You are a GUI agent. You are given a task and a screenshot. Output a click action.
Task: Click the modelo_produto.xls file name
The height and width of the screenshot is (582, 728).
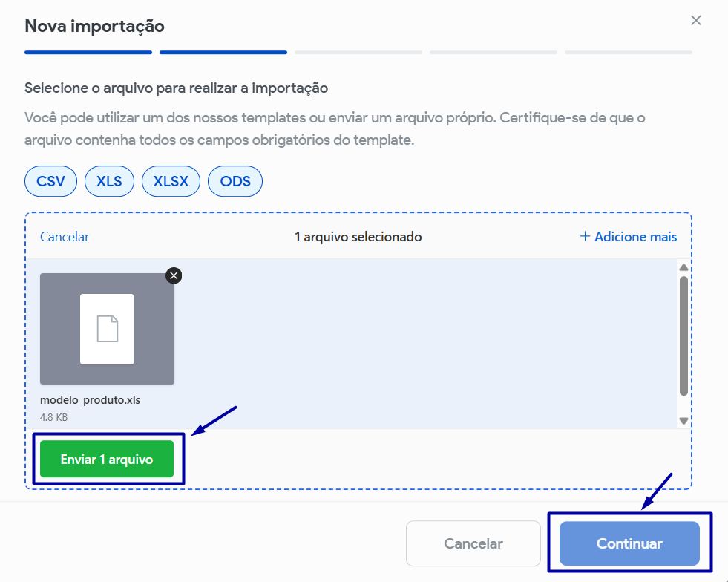click(x=91, y=400)
